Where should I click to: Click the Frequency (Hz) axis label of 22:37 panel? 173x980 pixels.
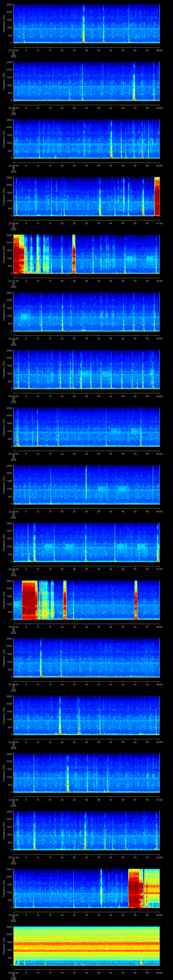tap(4, 24)
